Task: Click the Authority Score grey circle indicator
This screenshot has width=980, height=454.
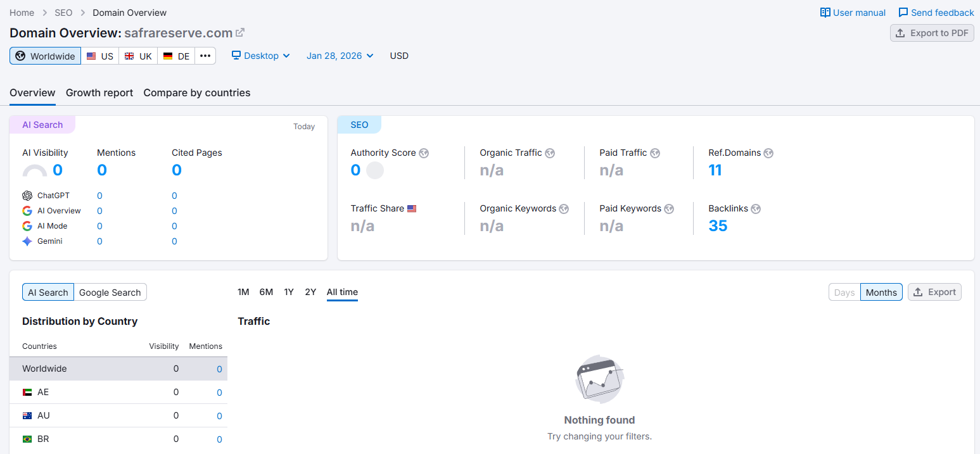Action: [375, 170]
